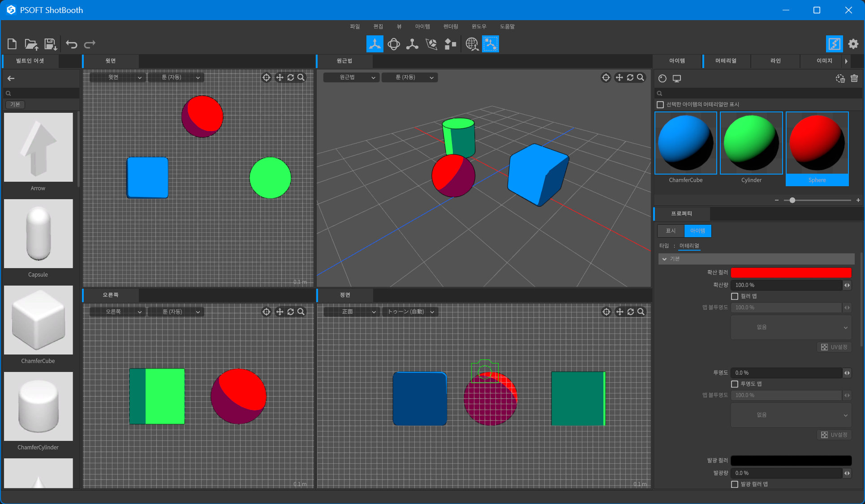Click the save file icon

[50, 44]
